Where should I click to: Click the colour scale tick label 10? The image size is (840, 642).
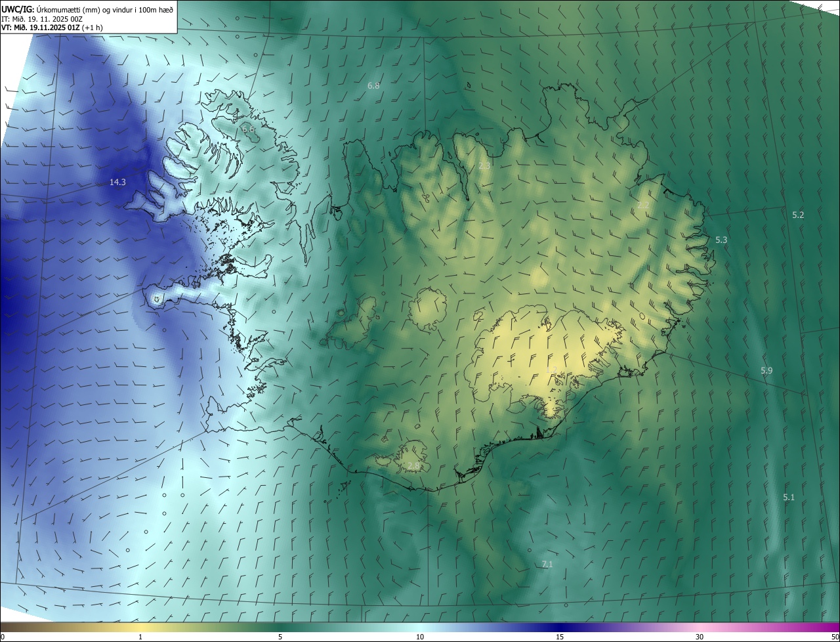(x=420, y=637)
